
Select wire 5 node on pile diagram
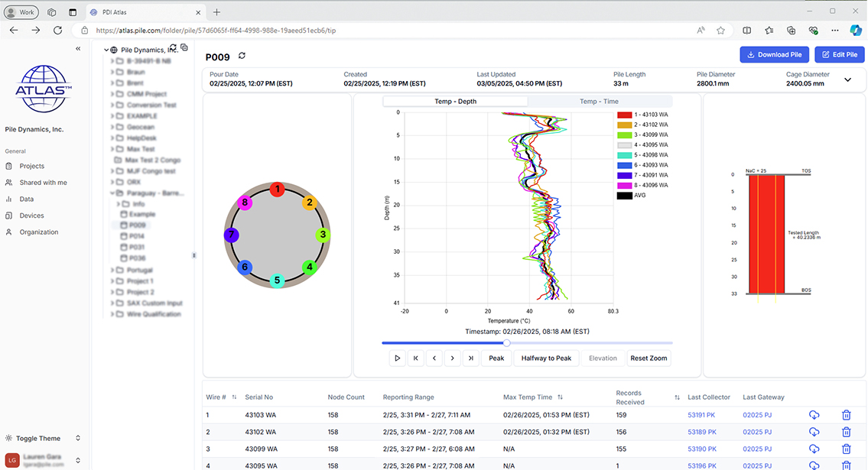[278, 280]
